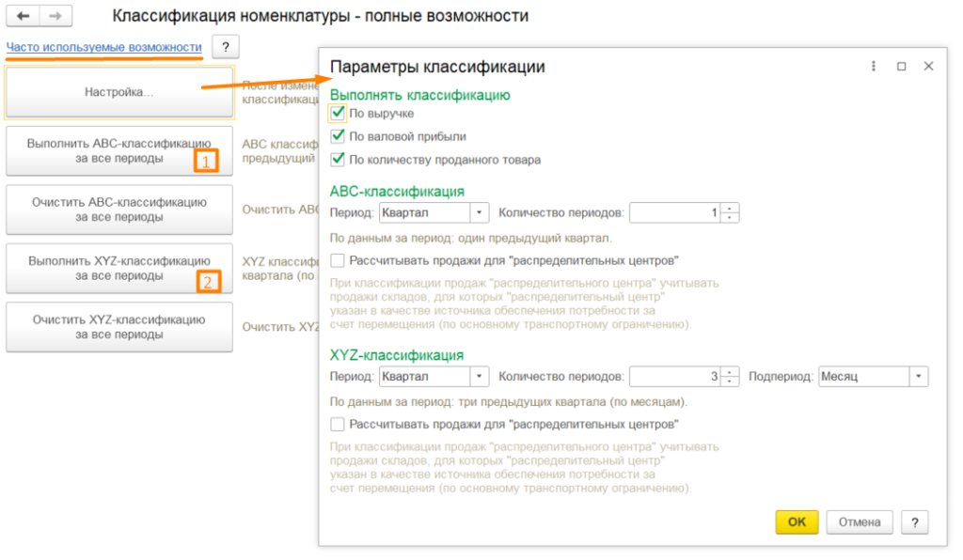Open the help button next to the link
The height and width of the screenshot is (560, 963).
[x=226, y=47]
